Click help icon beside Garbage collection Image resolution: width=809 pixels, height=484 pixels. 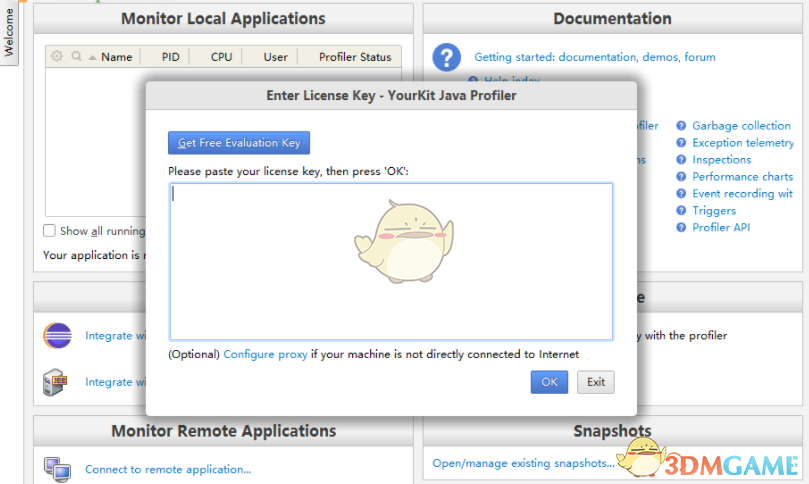click(681, 126)
